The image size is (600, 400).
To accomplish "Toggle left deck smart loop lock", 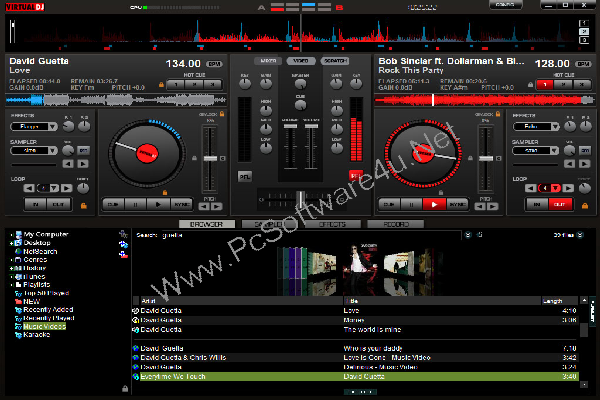I will [x=83, y=206].
